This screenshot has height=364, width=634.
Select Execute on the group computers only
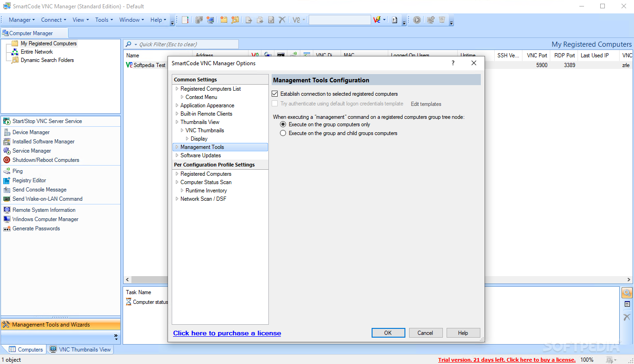coord(283,124)
